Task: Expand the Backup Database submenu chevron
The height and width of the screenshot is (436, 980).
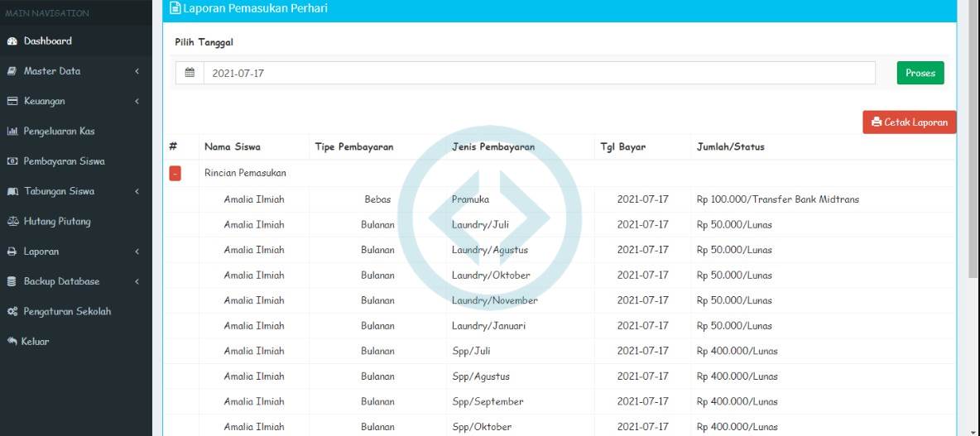Action: (137, 282)
